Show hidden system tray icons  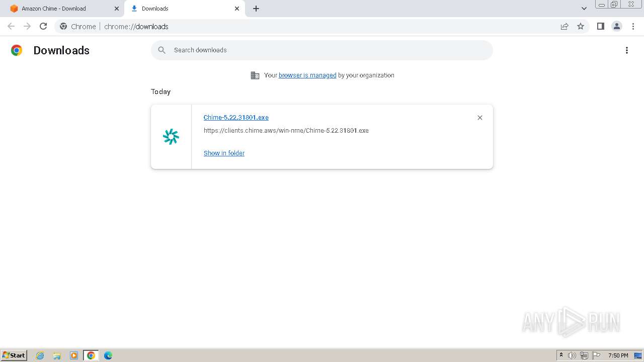click(x=561, y=355)
